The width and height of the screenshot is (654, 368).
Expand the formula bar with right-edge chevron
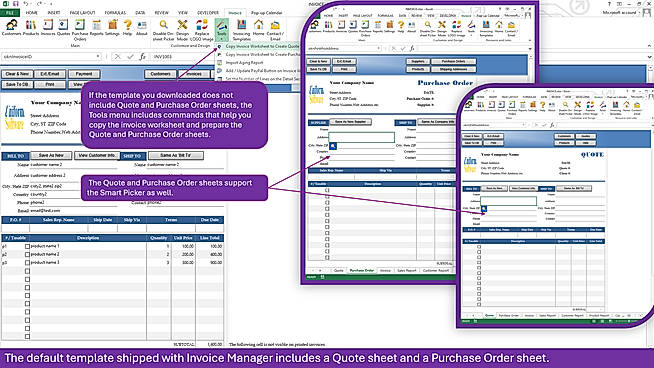(650, 56)
